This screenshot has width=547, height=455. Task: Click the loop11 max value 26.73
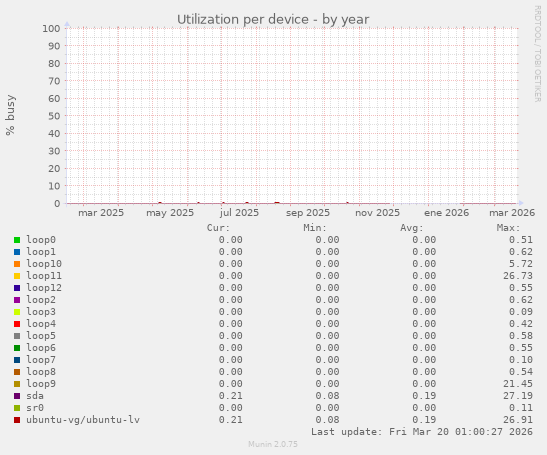pyautogui.click(x=518, y=276)
